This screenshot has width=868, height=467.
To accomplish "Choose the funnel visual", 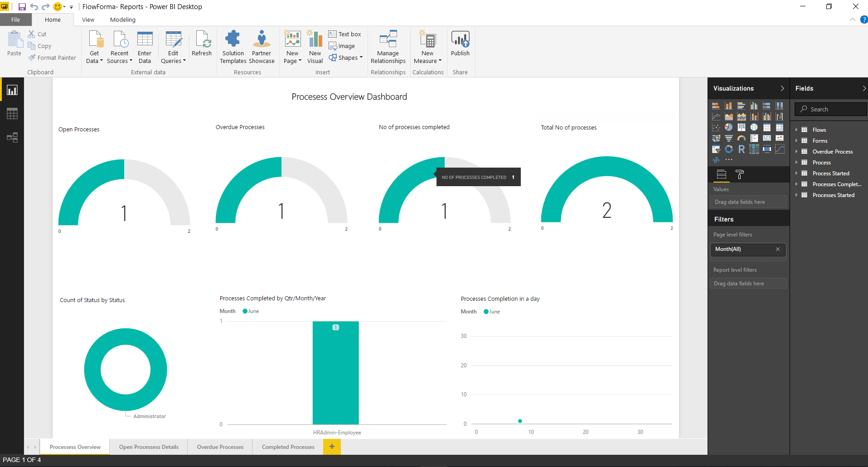I will 728,138.
